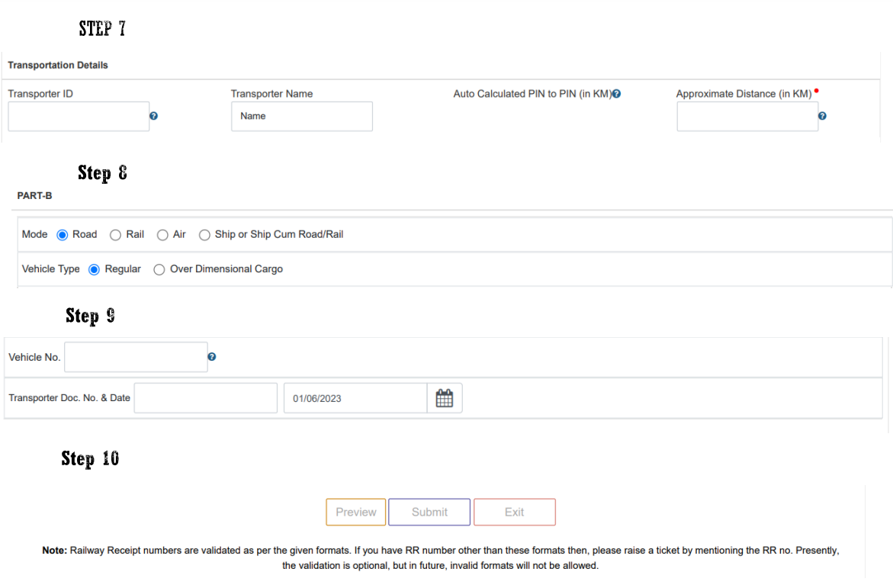Click the Exit button
The width and height of the screenshot is (893, 588).
(x=515, y=512)
